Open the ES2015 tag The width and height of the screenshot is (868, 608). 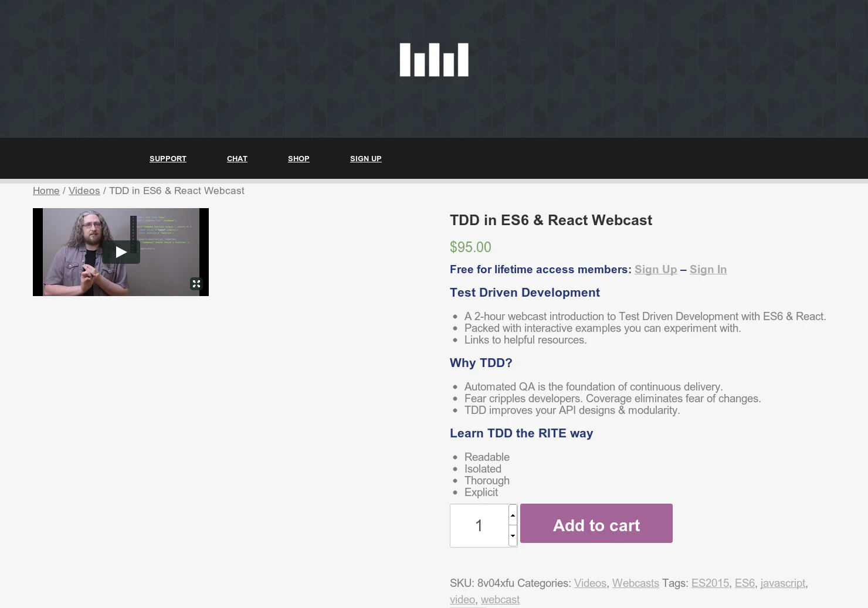710,583
